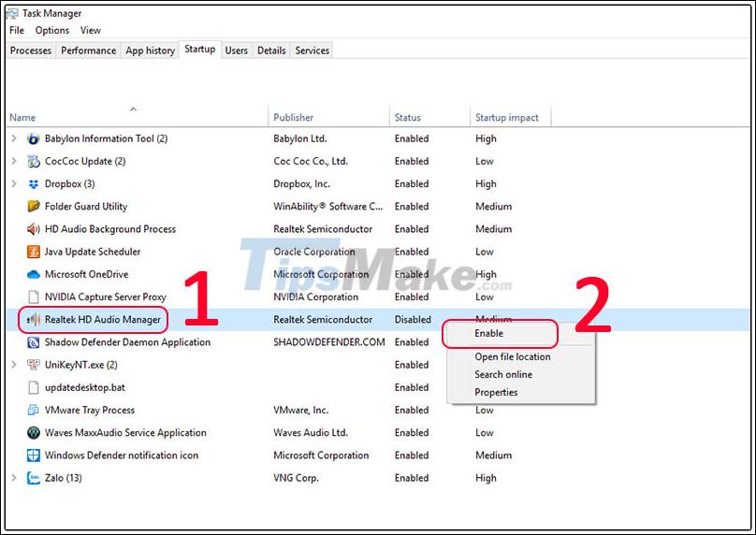This screenshot has height=535, width=756.
Task: Expand the Zalo (13) group
Action: (x=14, y=478)
